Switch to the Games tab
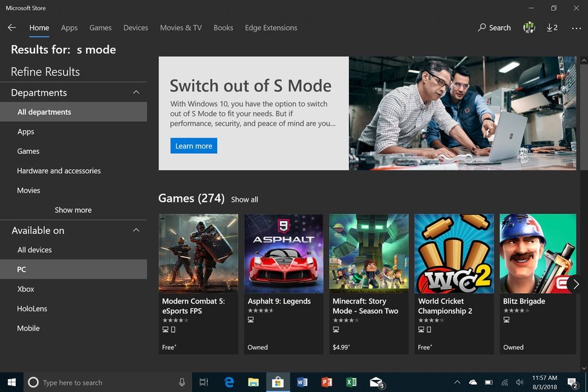 [100, 27]
